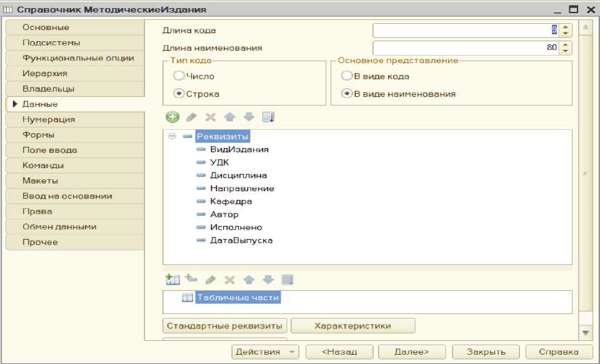Viewport: 600px width, 364px height.
Task: Click the Длина кода input field
Action: click(x=466, y=31)
